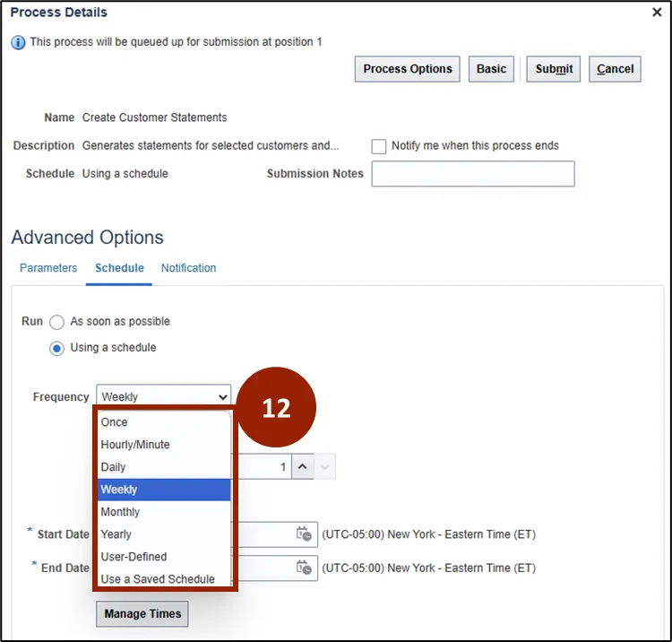This screenshot has height=642, width=672.
Task: Increase the interval with up arrow
Action: (303, 467)
